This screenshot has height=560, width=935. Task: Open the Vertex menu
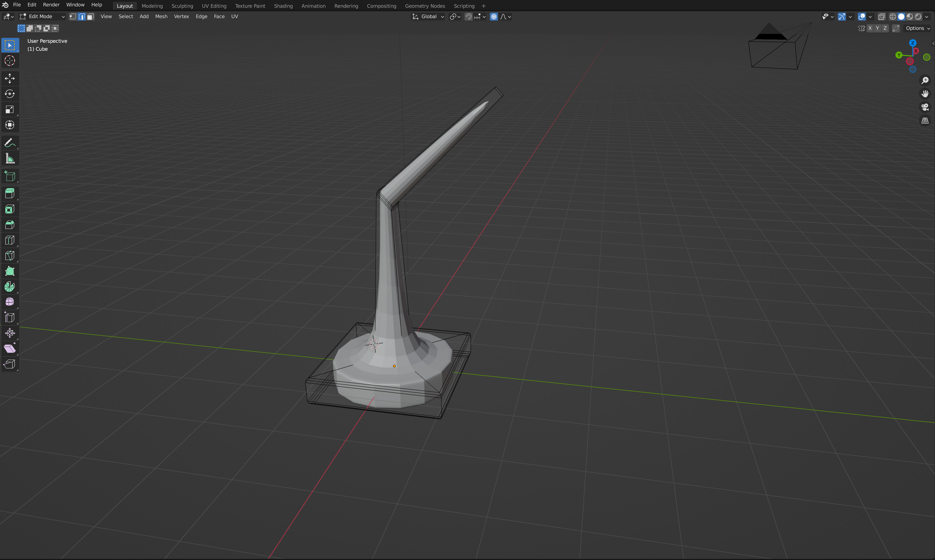[181, 17]
